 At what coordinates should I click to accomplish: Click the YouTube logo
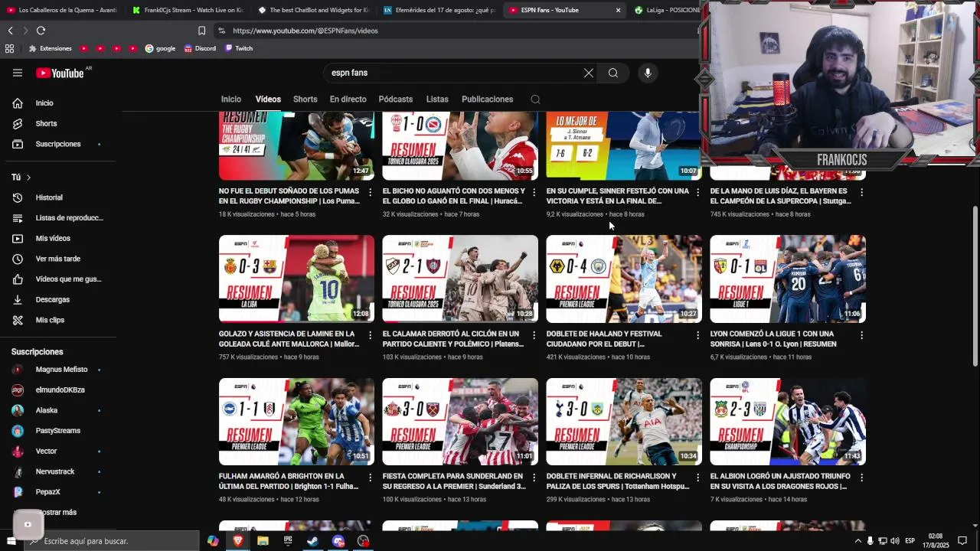point(60,73)
